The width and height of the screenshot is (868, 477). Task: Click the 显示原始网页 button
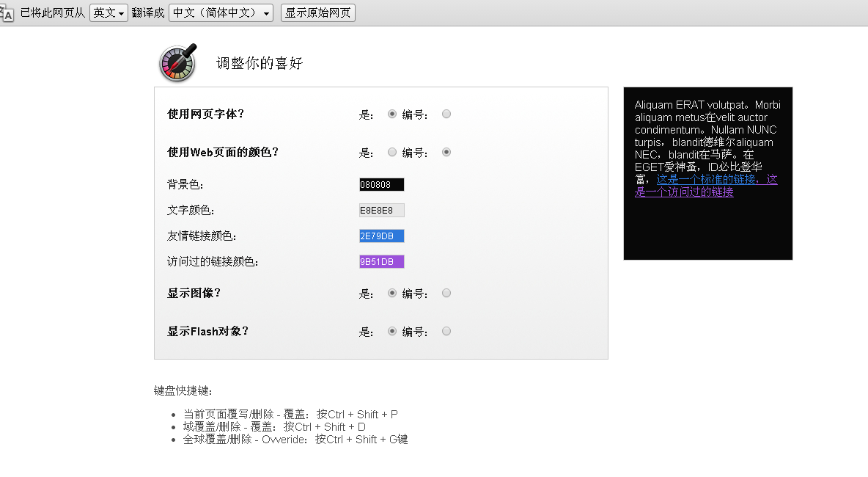[317, 12]
